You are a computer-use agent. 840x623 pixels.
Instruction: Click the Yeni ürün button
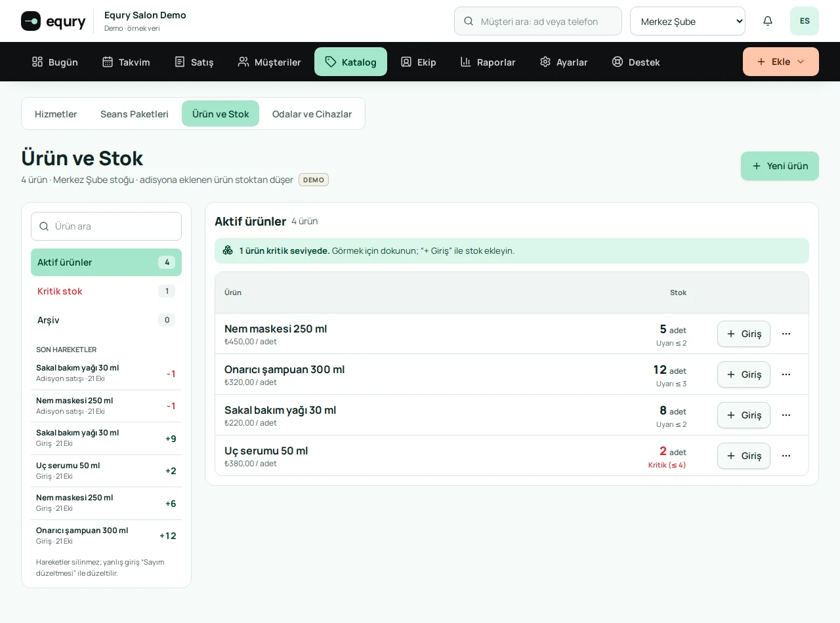click(780, 166)
